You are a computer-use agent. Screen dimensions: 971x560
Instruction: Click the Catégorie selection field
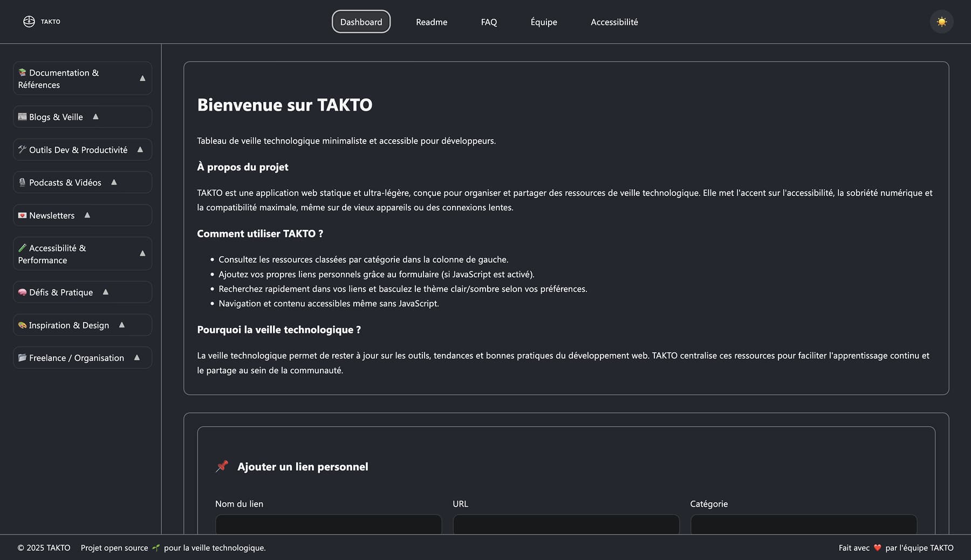point(803,526)
